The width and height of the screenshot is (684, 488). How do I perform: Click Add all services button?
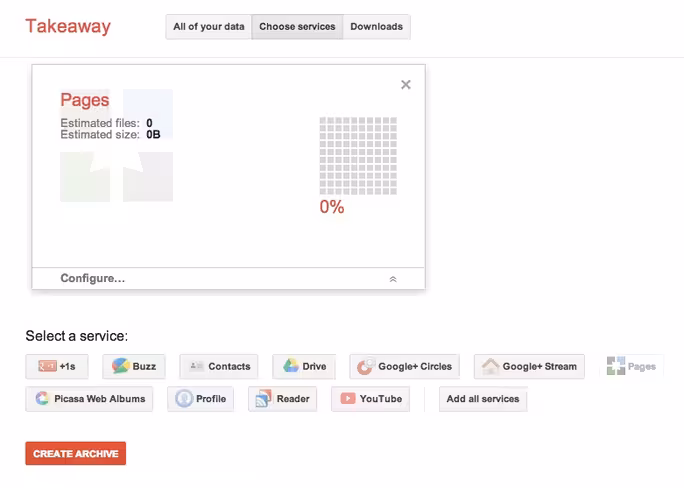[x=483, y=399]
